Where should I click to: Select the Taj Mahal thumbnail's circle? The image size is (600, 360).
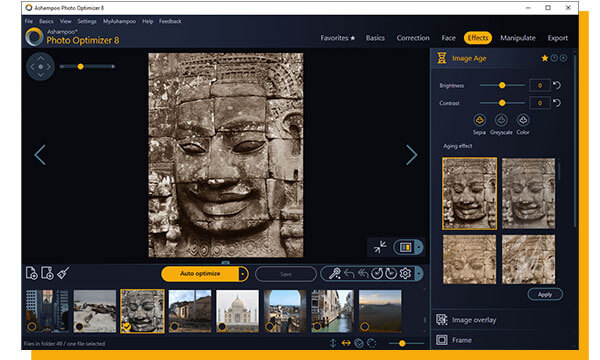click(x=222, y=327)
